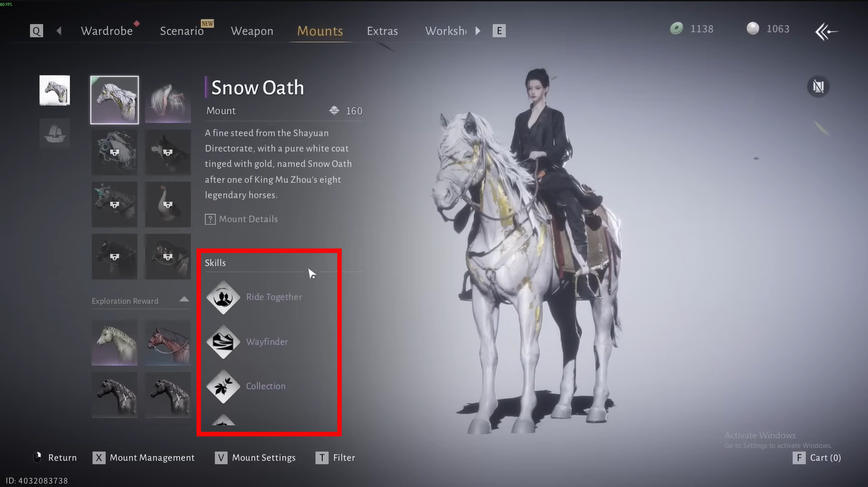The image size is (868, 487).
Task: Toggle the hide-UI icon at top right
Action: [818, 87]
